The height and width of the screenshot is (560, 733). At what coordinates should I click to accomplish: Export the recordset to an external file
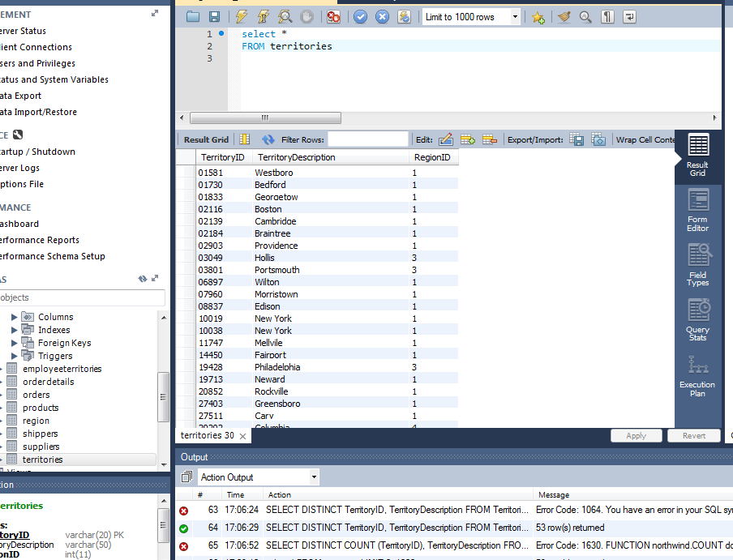[577, 139]
